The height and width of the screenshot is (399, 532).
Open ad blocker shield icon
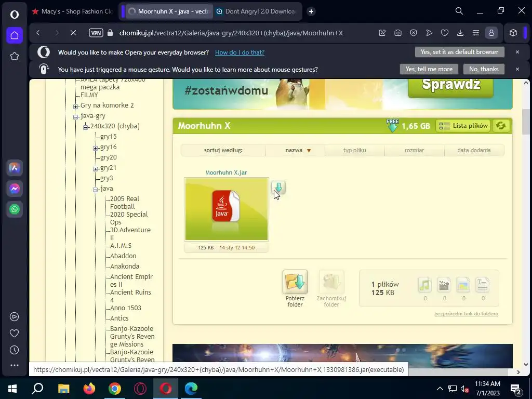pos(414,33)
